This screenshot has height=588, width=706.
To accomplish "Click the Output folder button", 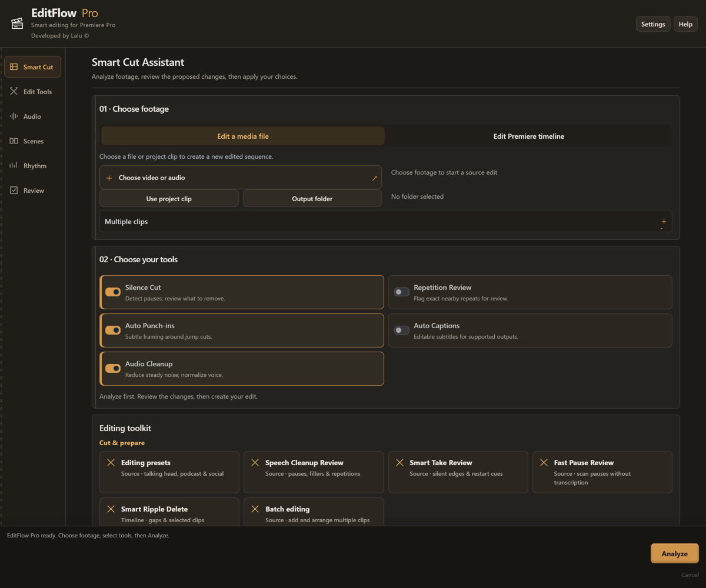I will (312, 199).
